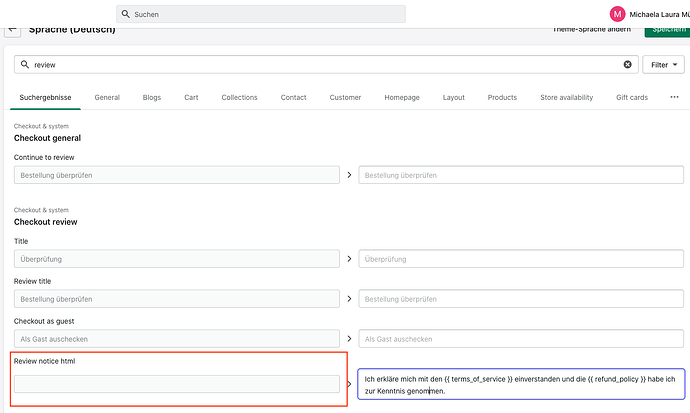The height and width of the screenshot is (413, 690).
Task: Open the Filter dropdown
Action: (x=663, y=64)
